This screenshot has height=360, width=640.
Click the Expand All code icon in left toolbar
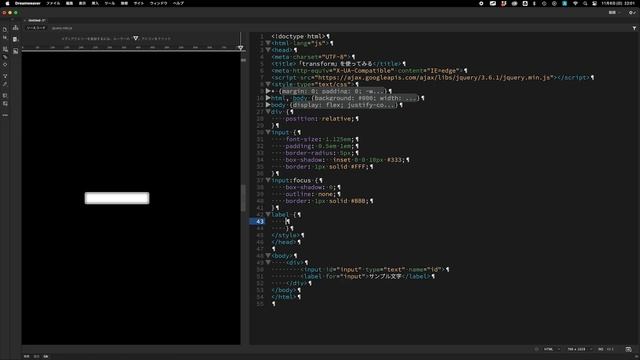point(5,76)
